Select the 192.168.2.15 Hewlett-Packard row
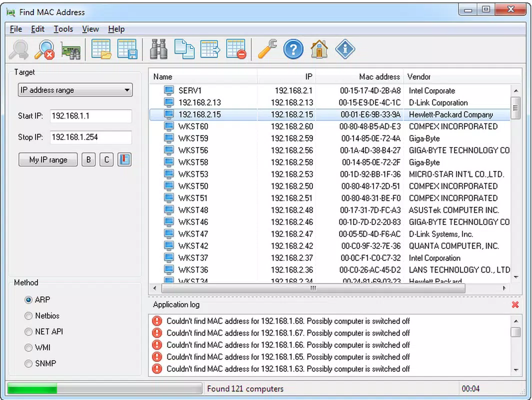 point(330,114)
